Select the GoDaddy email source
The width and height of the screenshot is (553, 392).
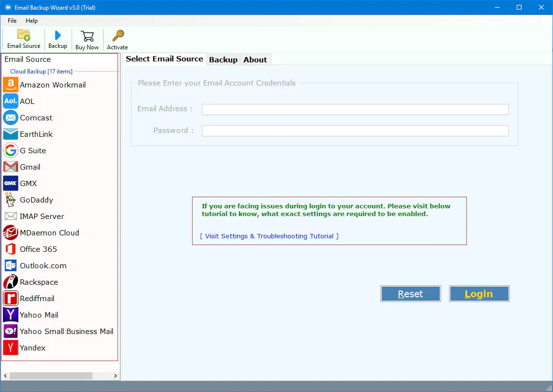(36, 200)
